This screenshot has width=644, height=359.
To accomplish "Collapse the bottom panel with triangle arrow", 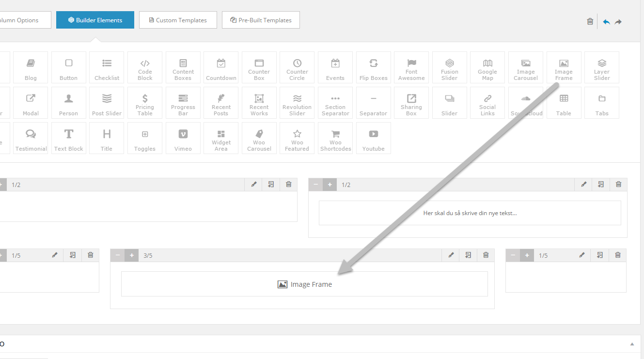I will click(632, 344).
